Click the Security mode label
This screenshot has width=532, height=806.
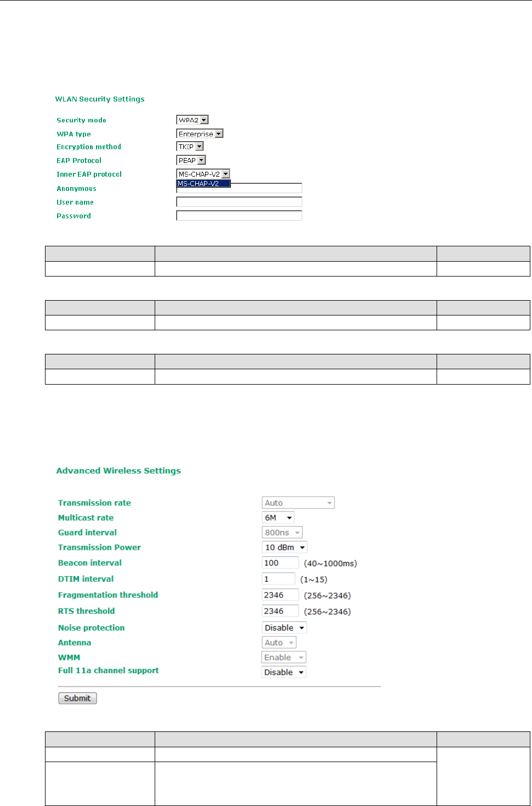coord(81,120)
